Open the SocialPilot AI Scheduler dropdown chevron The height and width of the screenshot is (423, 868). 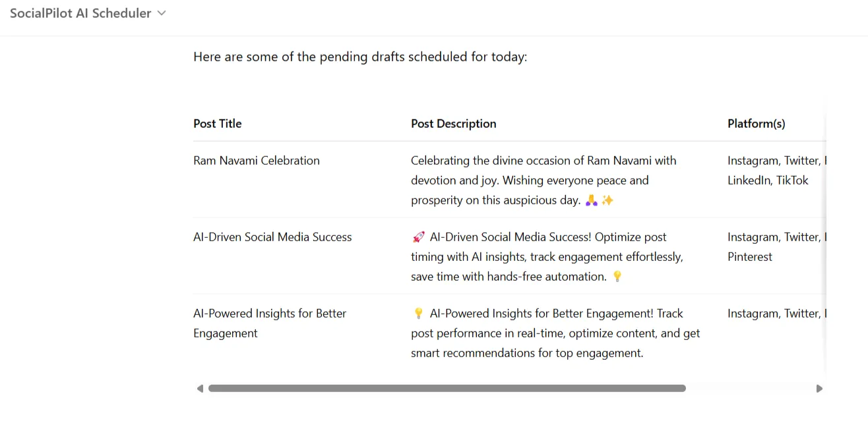coord(162,13)
